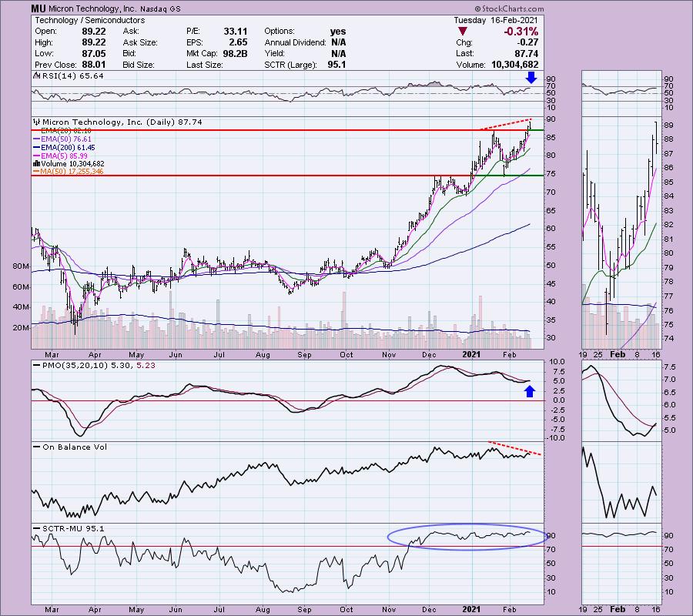This screenshot has height=616, width=693.
Task: Click the P/E value 33.11
Action: [236, 32]
